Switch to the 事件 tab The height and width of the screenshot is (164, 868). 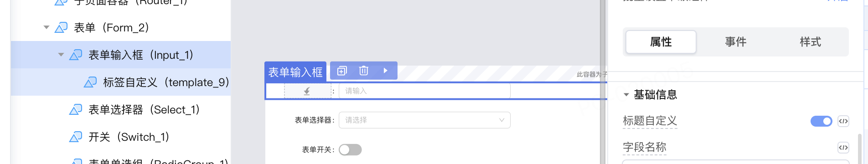tap(736, 42)
